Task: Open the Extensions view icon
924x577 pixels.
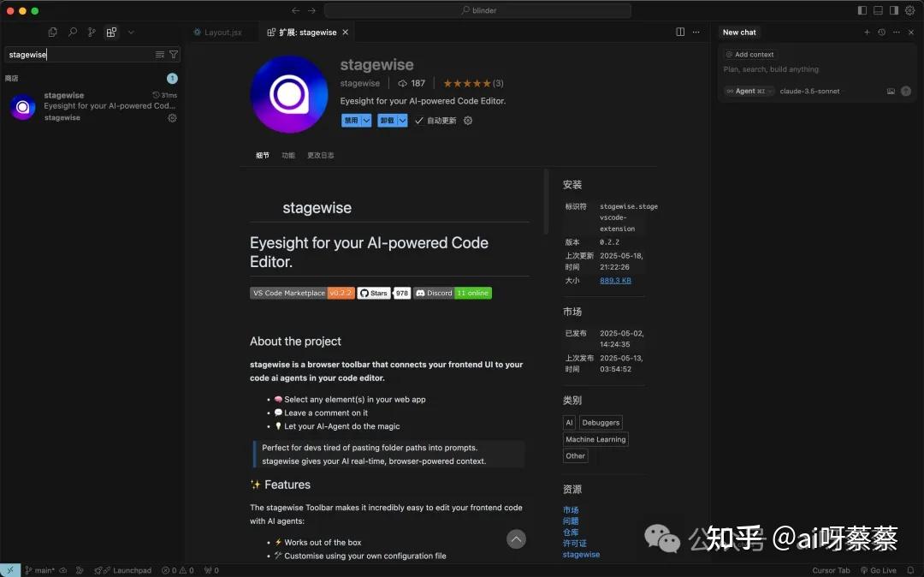Action: tap(111, 32)
